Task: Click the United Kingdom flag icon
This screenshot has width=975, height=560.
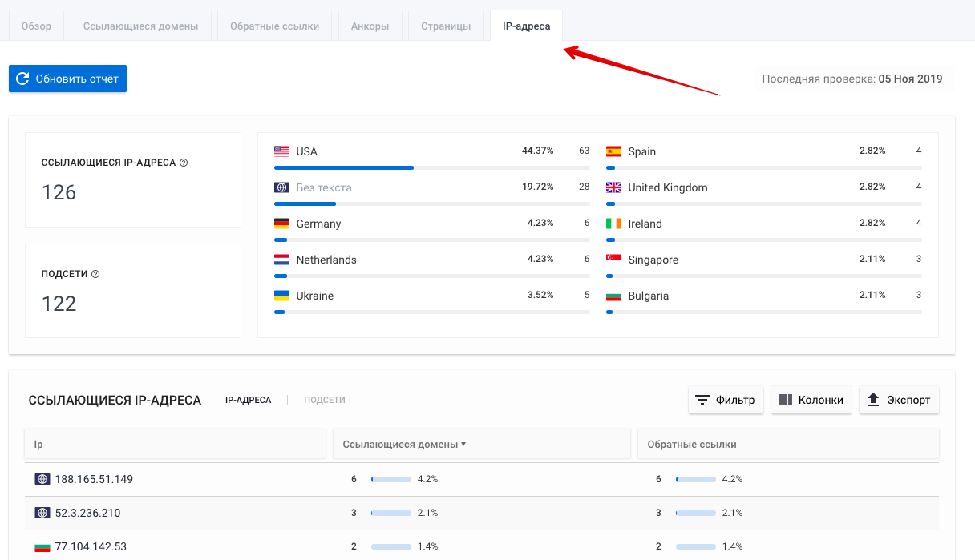Action: point(613,187)
